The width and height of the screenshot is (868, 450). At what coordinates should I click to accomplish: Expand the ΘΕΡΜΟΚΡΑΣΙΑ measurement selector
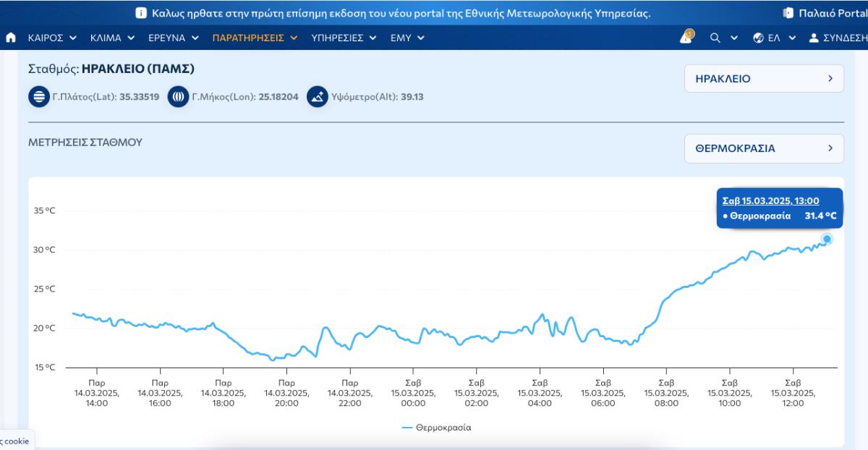click(x=763, y=148)
